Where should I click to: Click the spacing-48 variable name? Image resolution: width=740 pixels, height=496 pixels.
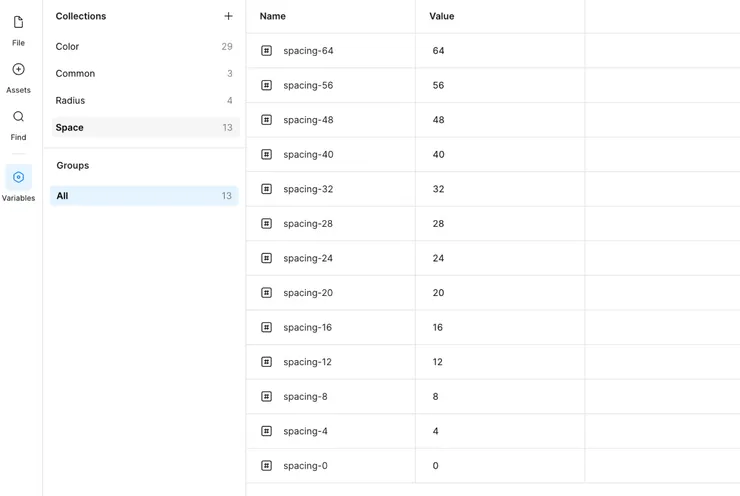[x=308, y=120]
